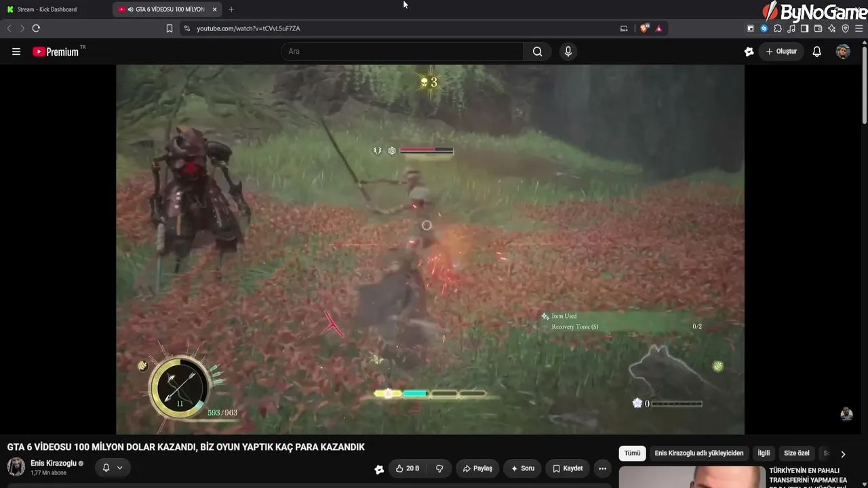This screenshot has height=488, width=868.
Task: Open Brave Shields lion icon
Action: click(x=644, y=28)
